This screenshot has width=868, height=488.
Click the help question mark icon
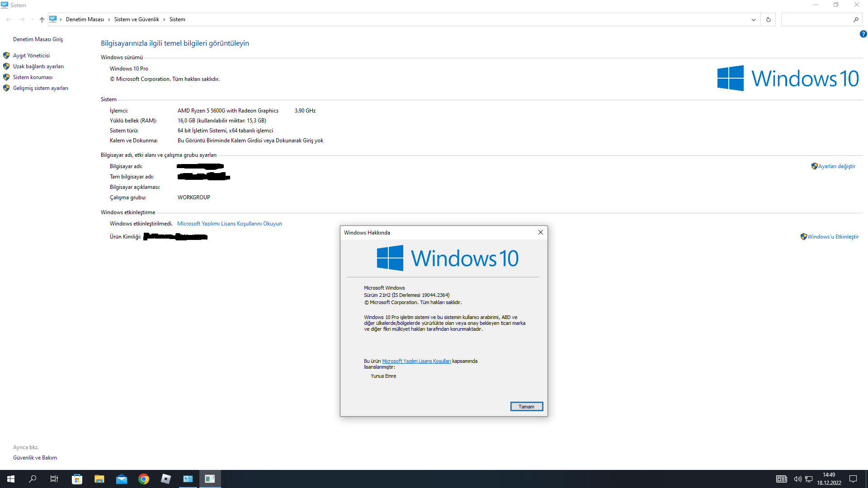click(x=863, y=34)
